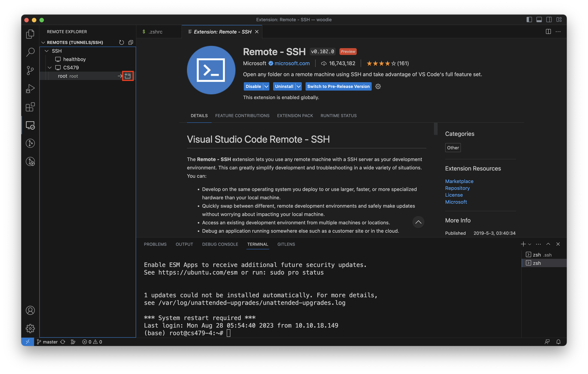
Task: Collapse the SSH tree section
Action: (47, 51)
